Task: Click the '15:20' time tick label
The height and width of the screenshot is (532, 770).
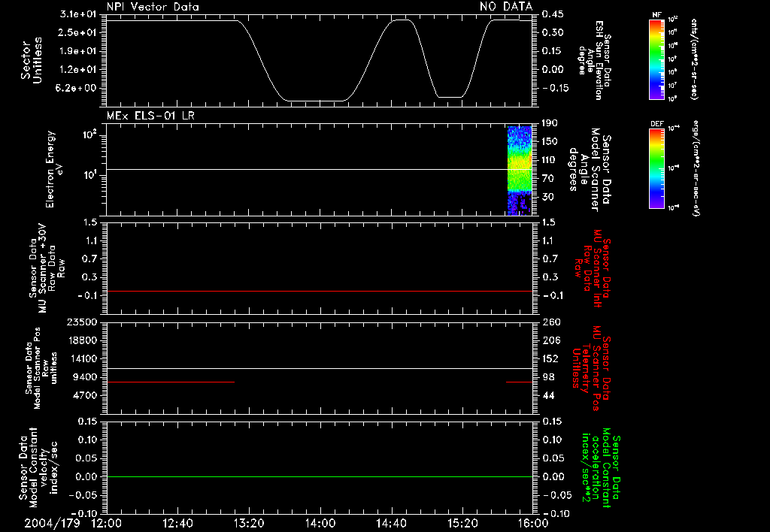Action: (x=462, y=523)
